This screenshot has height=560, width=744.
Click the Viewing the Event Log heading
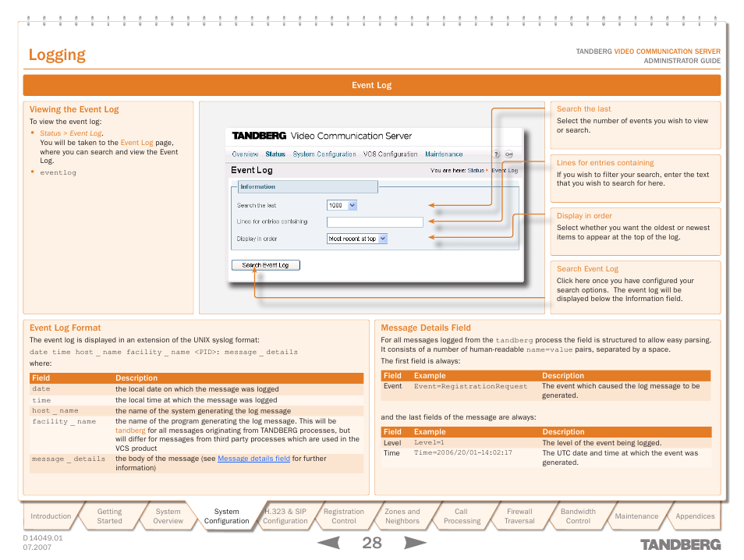coord(74,109)
